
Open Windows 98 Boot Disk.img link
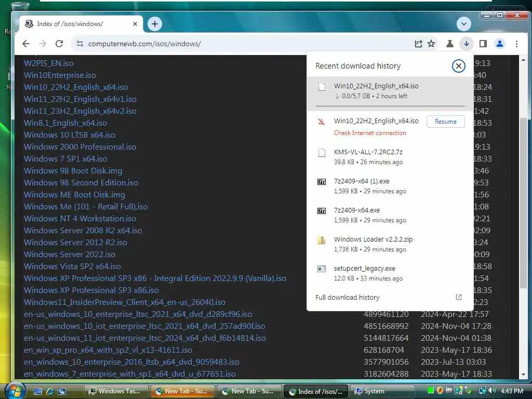(73, 170)
